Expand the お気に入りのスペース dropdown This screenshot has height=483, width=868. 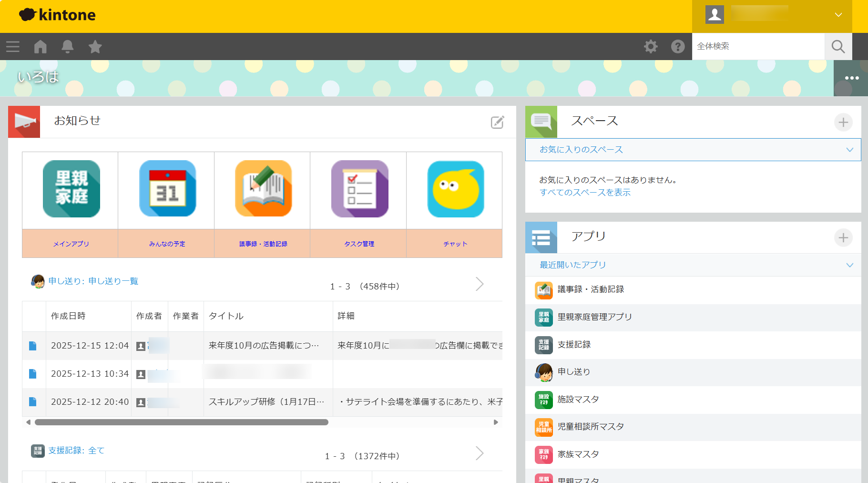(849, 150)
